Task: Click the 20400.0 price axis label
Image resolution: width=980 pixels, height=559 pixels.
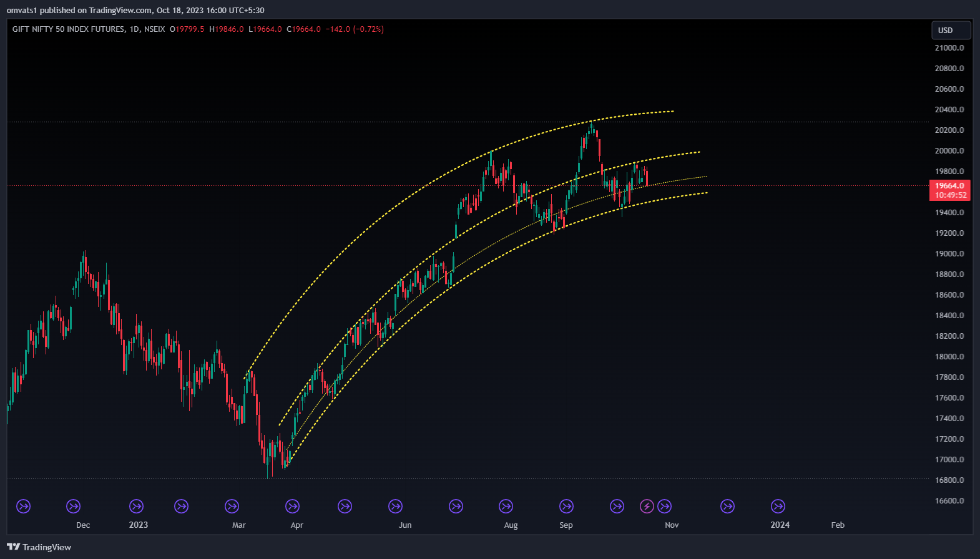Action: tap(949, 110)
